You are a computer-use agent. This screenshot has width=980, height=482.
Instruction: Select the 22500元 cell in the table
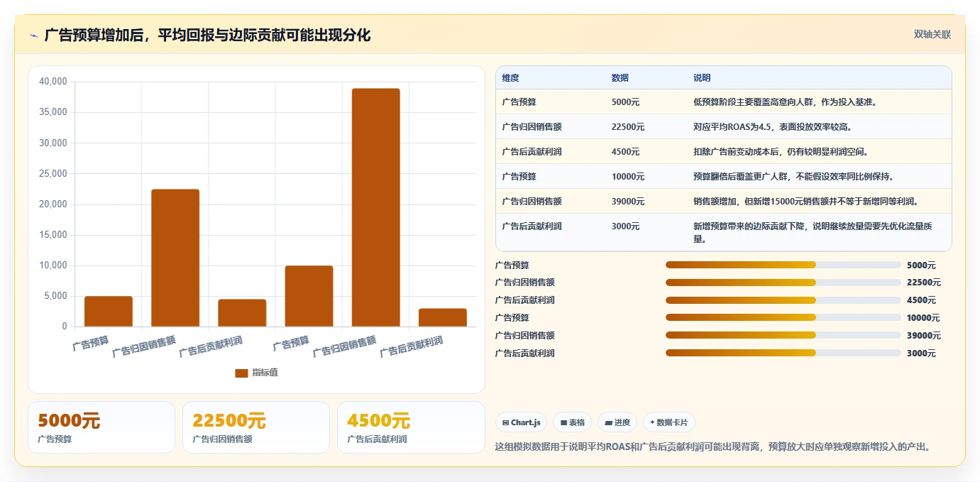628,127
